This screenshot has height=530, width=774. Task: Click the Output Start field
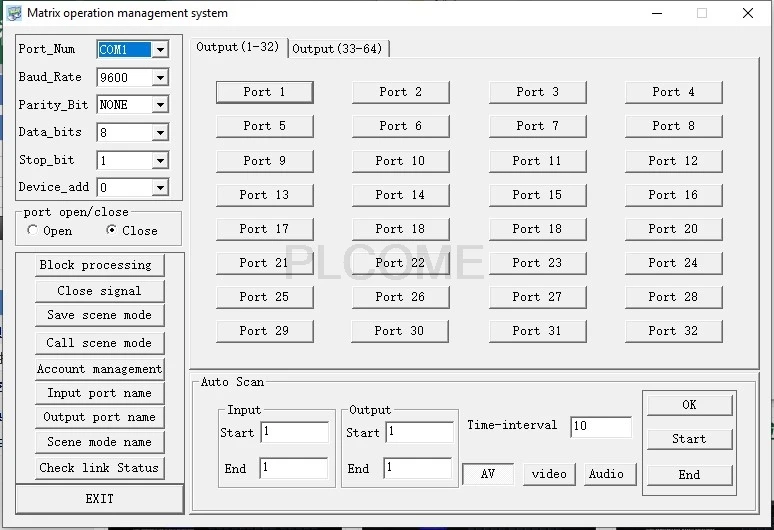click(420, 432)
